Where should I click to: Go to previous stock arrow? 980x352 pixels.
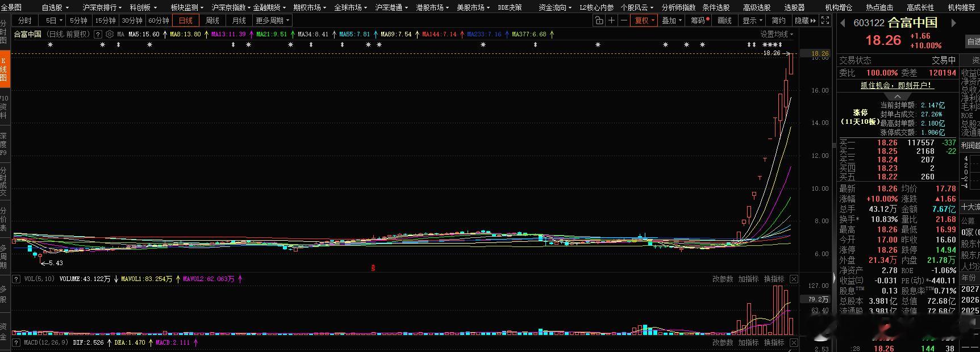[x=843, y=23]
